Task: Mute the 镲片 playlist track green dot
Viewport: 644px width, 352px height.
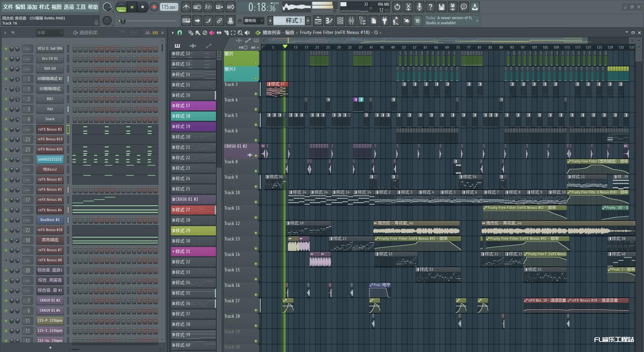Action: tap(256, 63)
